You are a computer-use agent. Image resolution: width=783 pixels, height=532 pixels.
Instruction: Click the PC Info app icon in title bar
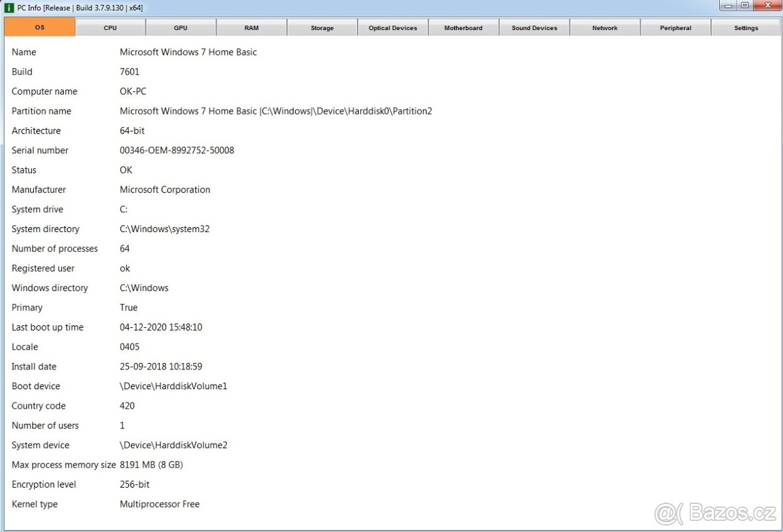tap(9, 8)
